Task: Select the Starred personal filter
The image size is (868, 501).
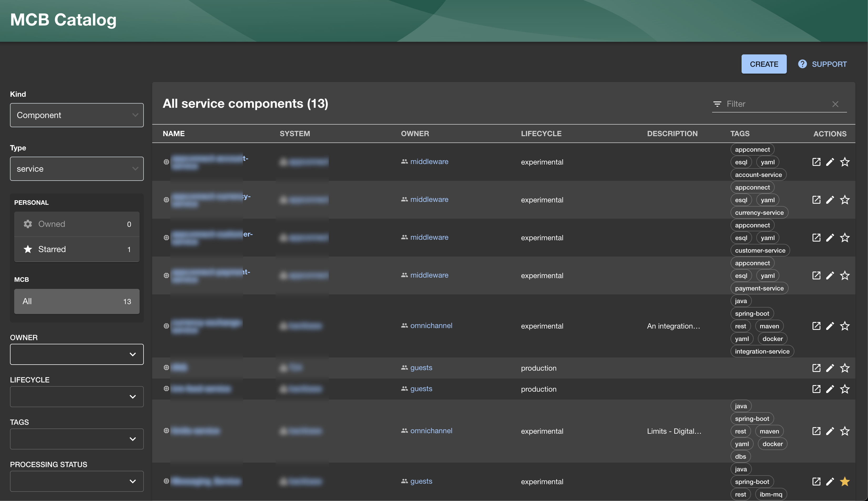Action: tap(77, 249)
